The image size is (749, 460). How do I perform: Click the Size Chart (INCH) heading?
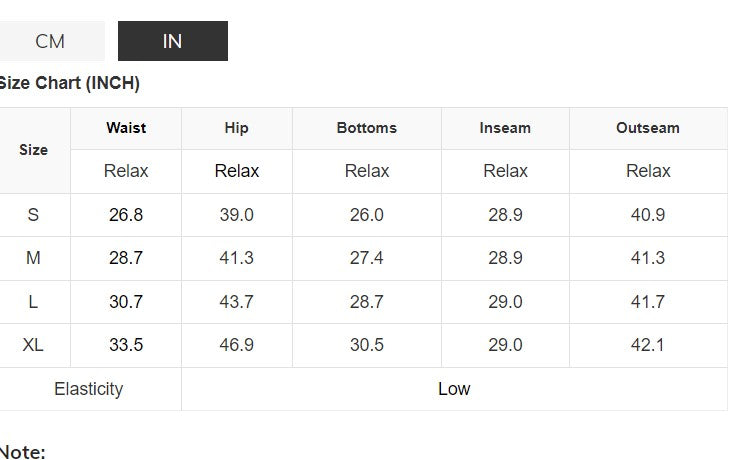tap(68, 83)
